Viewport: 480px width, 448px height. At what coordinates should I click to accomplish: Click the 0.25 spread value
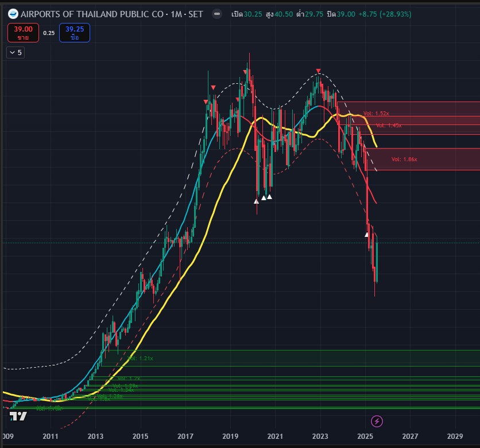coord(49,33)
